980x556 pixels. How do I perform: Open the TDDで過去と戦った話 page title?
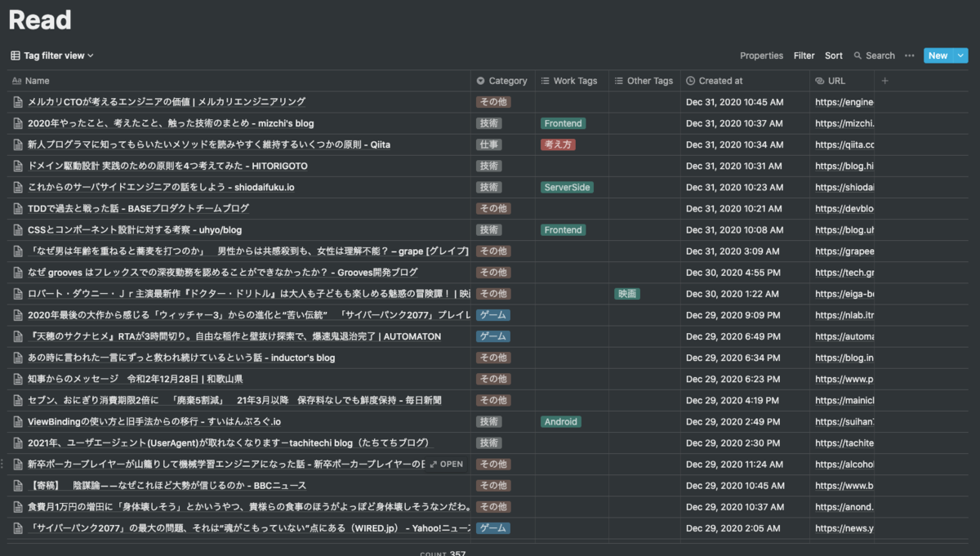point(139,208)
